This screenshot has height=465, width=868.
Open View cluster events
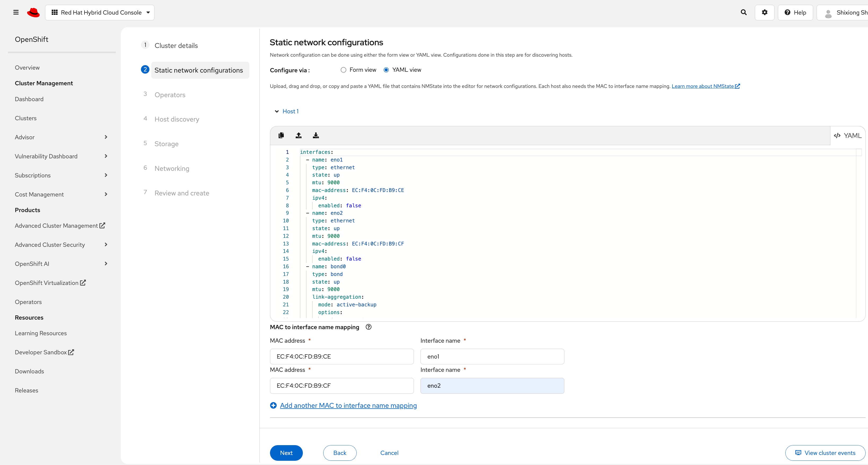coord(825,453)
